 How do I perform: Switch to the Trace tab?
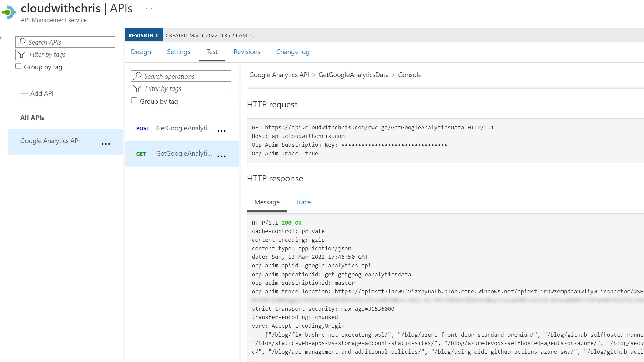pos(303,202)
